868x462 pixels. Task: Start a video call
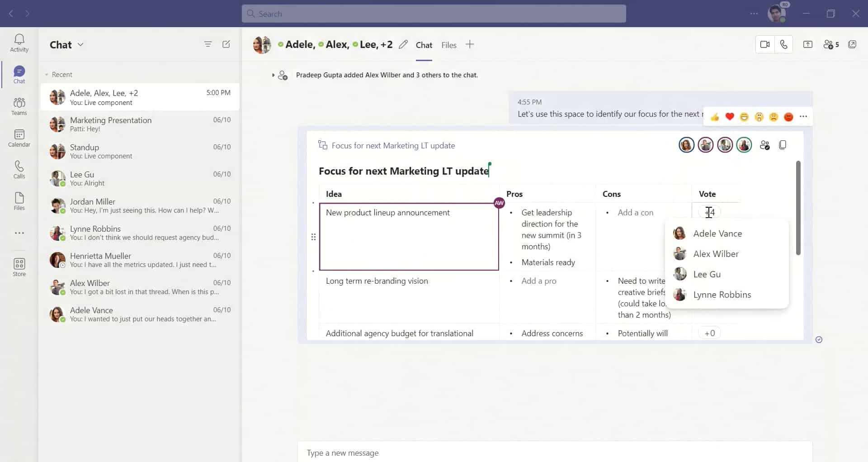click(x=765, y=44)
